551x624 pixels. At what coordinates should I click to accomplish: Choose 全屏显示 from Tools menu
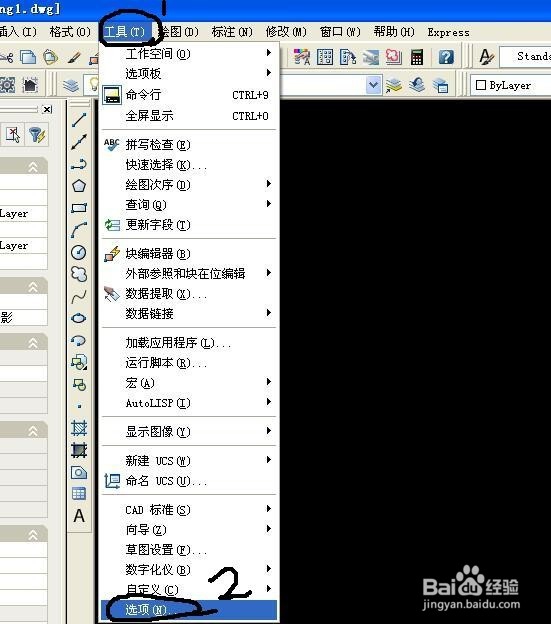(189, 116)
